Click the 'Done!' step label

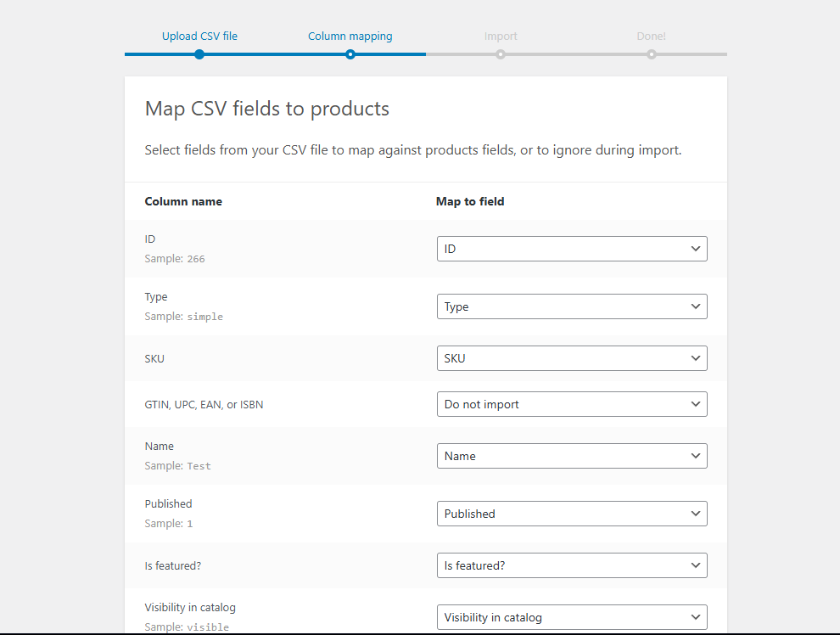point(651,37)
